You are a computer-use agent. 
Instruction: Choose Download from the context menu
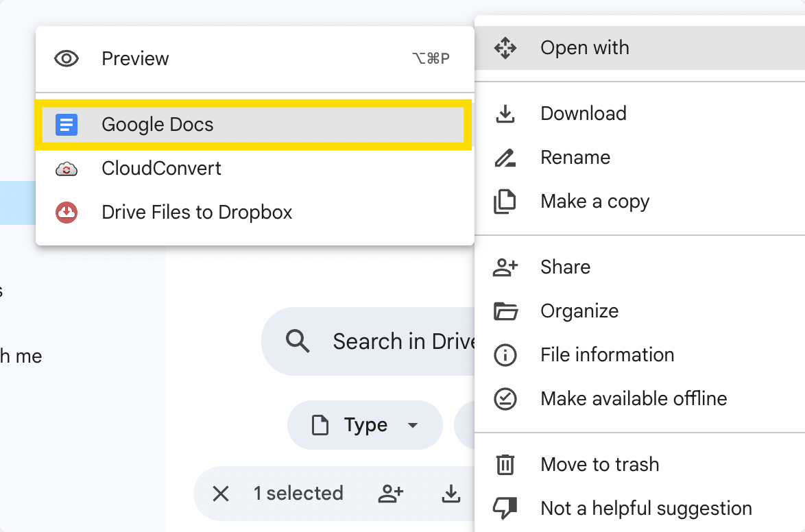coord(640,114)
